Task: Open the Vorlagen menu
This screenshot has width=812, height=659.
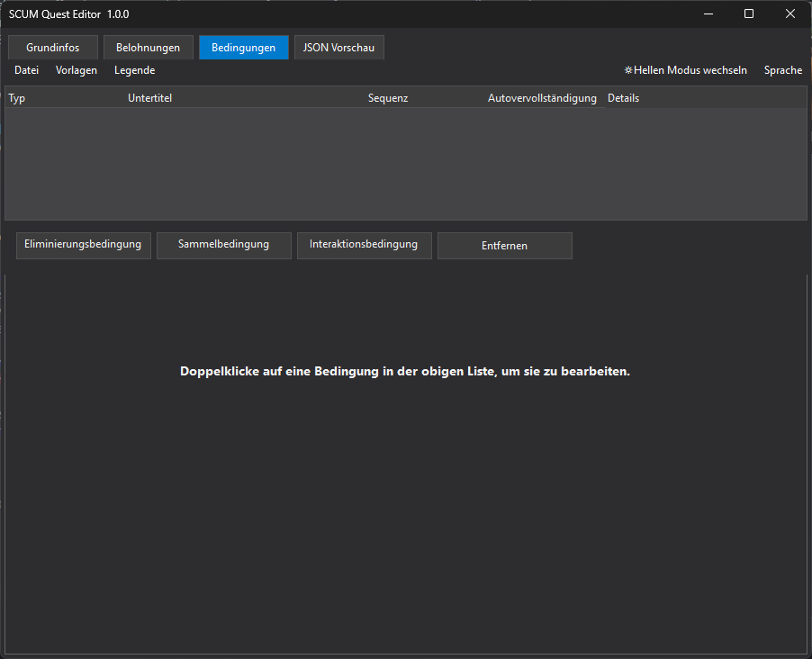Action: point(77,70)
